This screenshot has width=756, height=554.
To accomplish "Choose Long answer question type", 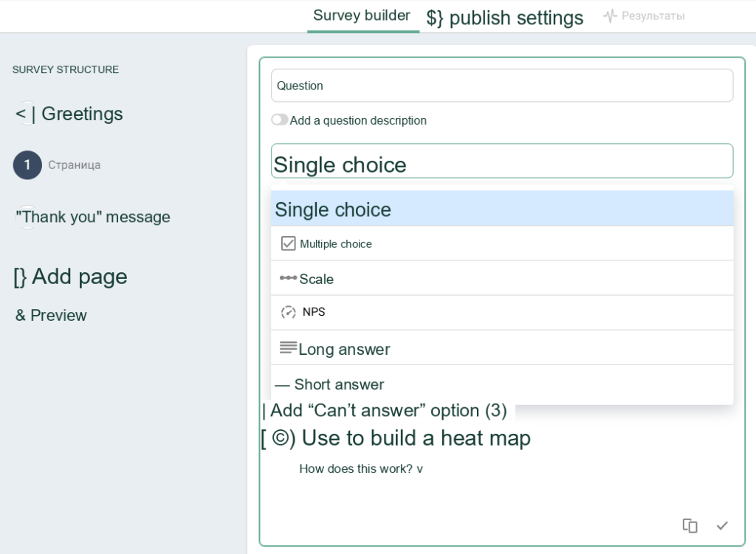I will 502,347.
